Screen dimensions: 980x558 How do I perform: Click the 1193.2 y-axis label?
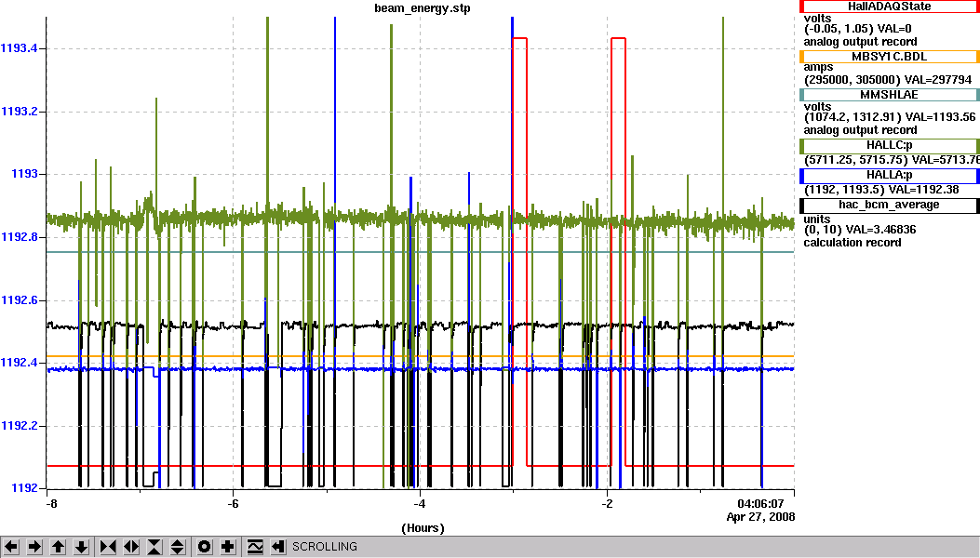click(20, 112)
